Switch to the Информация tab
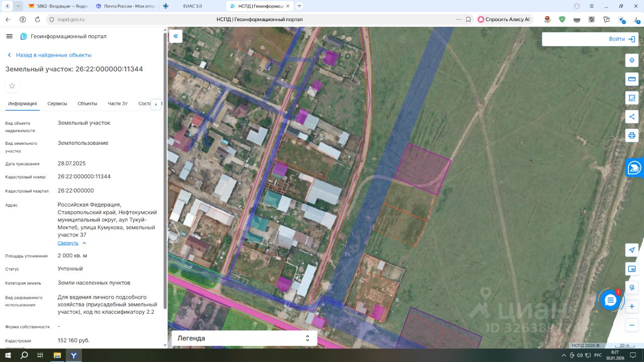This screenshot has width=644, height=362. pos(23,104)
